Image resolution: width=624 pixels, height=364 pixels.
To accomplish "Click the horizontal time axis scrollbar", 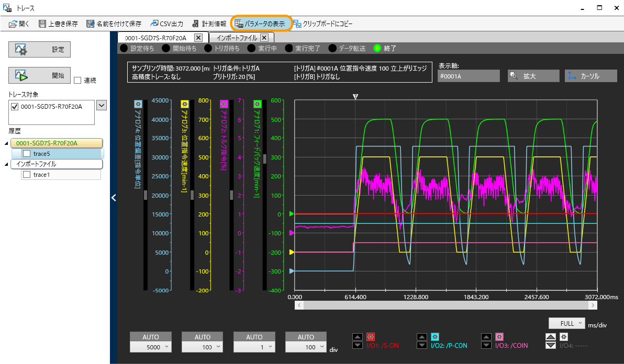I will coord(445,305).
